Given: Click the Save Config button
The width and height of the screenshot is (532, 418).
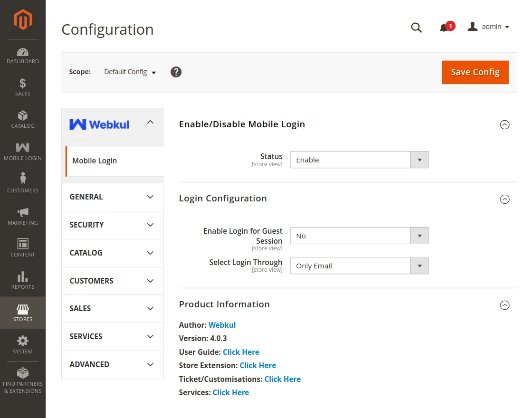Looking at the screenshot, I should (x=475, y=72).
